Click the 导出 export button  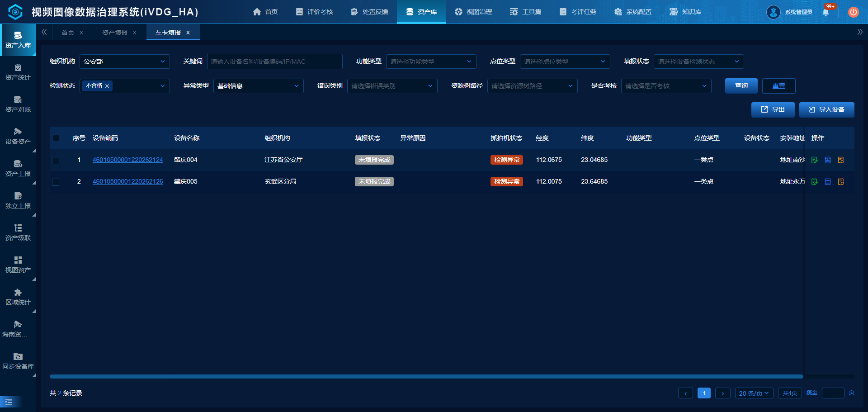[x=773, y=110]
